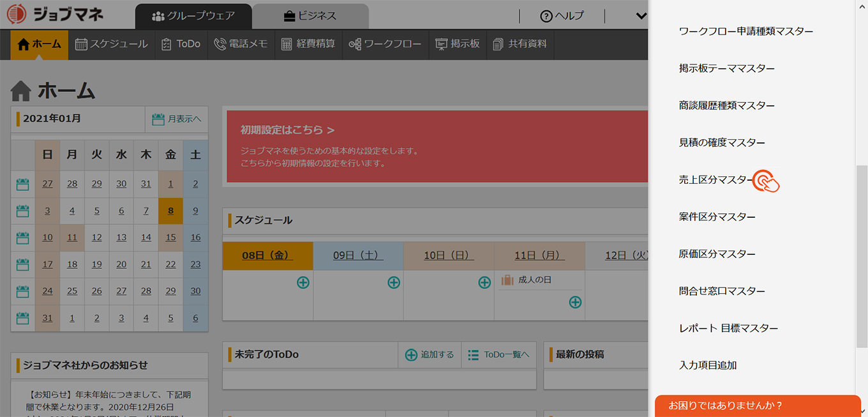The height and width of the screenshot is (417, 868).
Task: Open week view icon for the week of 31
Action: pyautogui.click(x=23, y=317)
